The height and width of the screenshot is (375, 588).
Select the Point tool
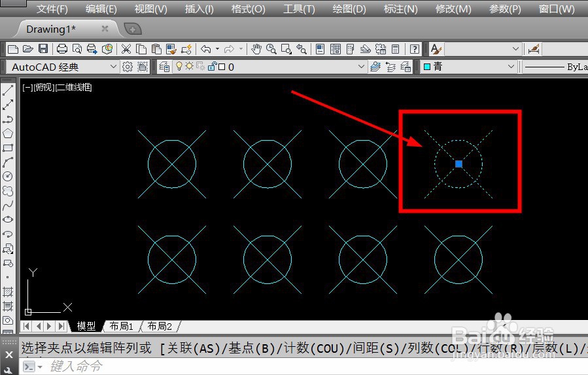pos(8,277)
